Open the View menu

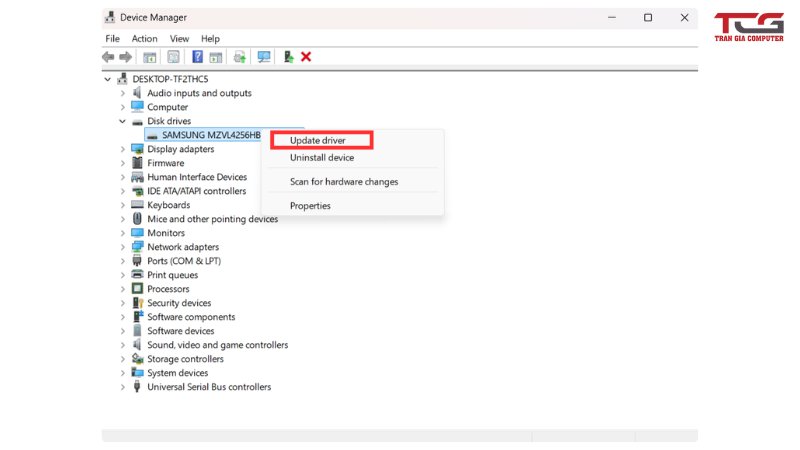179,39
